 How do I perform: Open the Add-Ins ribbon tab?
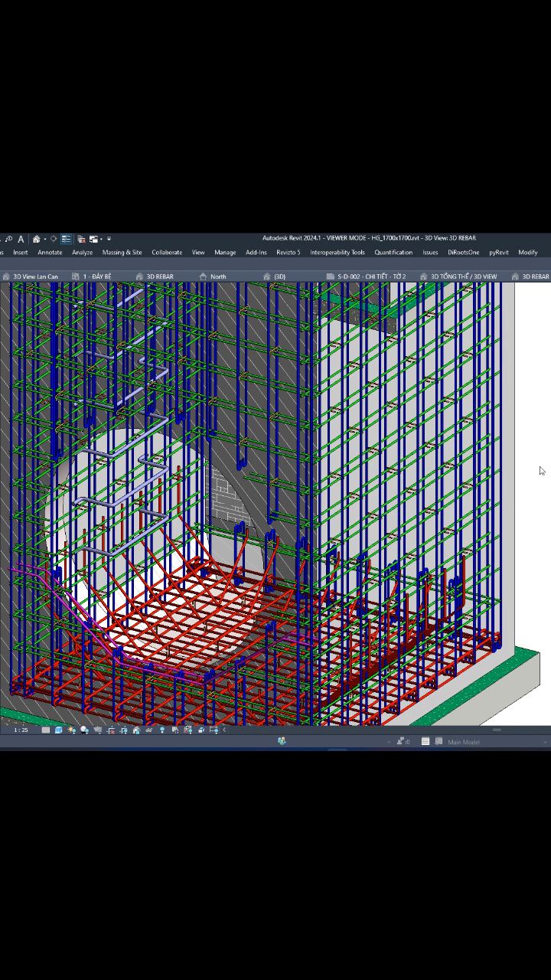coord(256,253)
